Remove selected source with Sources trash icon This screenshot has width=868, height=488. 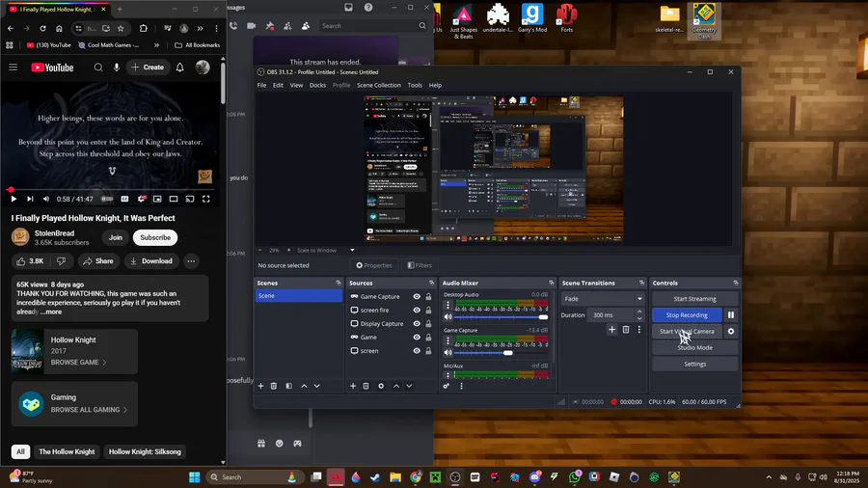tap(366, 386)
